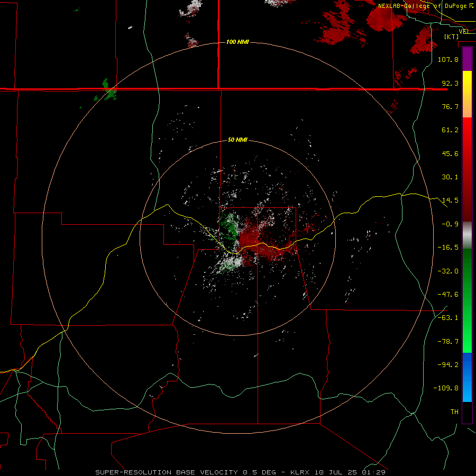This screenshot has width=476, height=476.
Task: Click the 100 NMI range ring label
Action: coord(237,42)
